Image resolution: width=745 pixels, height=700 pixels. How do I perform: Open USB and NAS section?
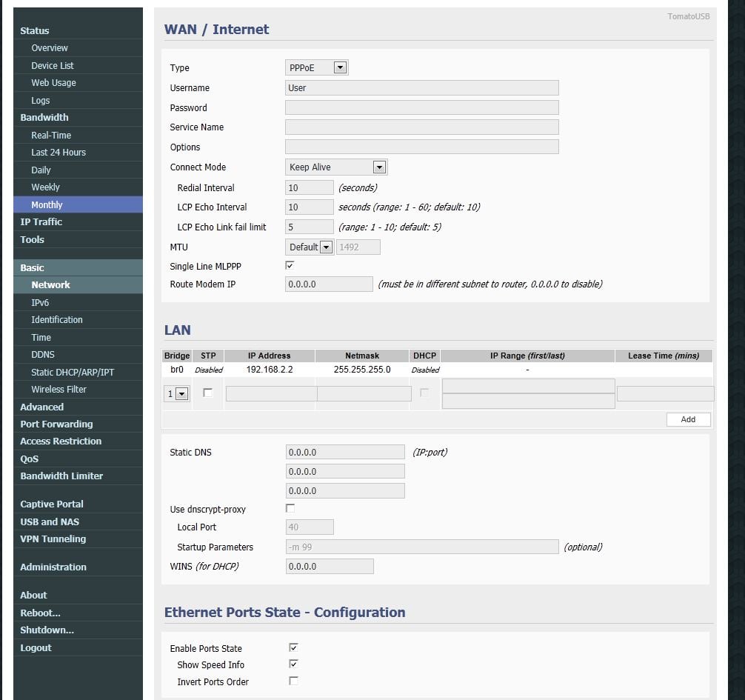(x=50, y=521)
